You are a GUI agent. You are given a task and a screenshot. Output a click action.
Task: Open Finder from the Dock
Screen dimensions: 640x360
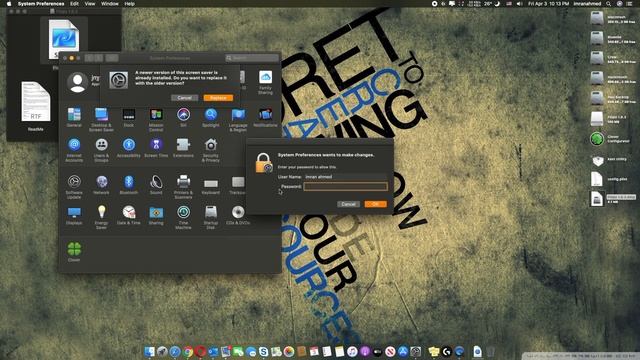tap(150, 351)
